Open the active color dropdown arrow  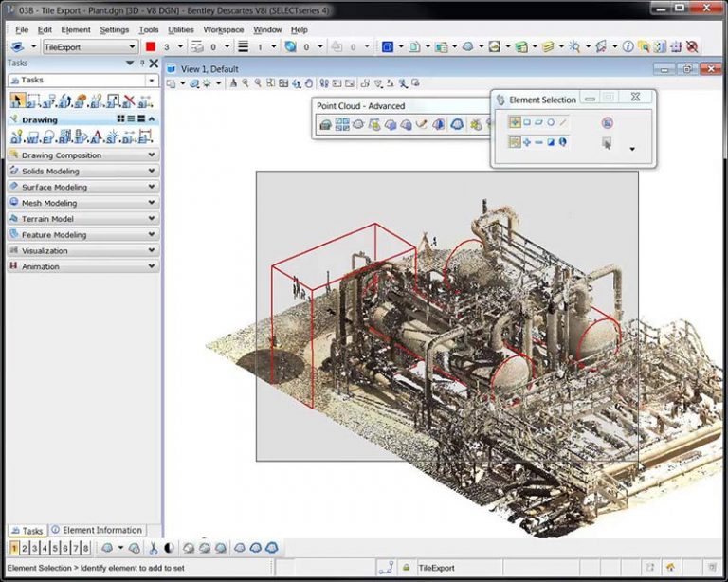coord(180,46)
